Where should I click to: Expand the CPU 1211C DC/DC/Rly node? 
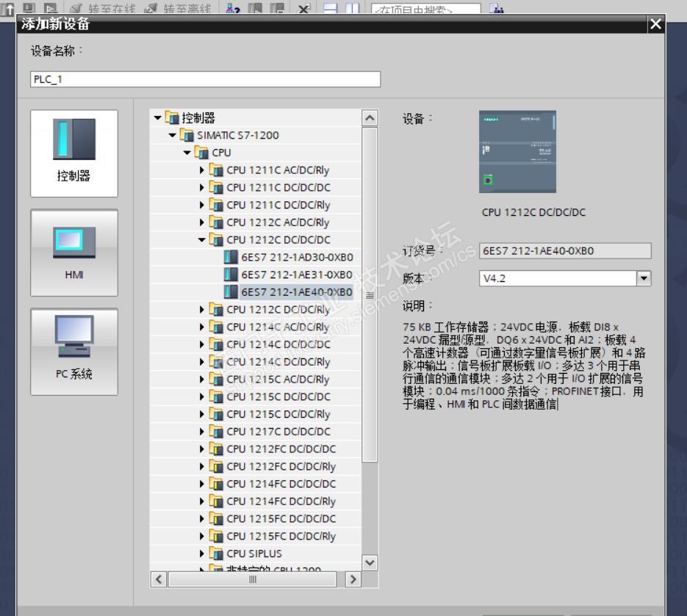tap(201, 205)
